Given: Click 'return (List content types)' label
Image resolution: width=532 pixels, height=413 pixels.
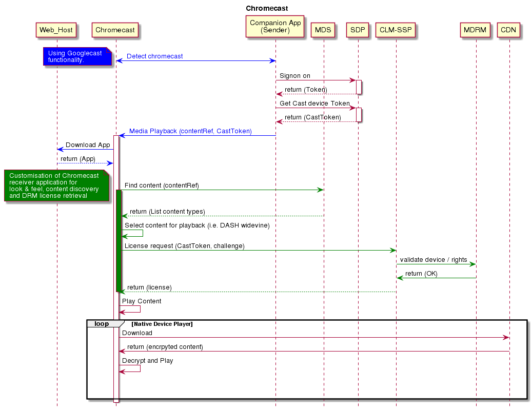Looking at the screenshot, I should (x=167, y=212).
